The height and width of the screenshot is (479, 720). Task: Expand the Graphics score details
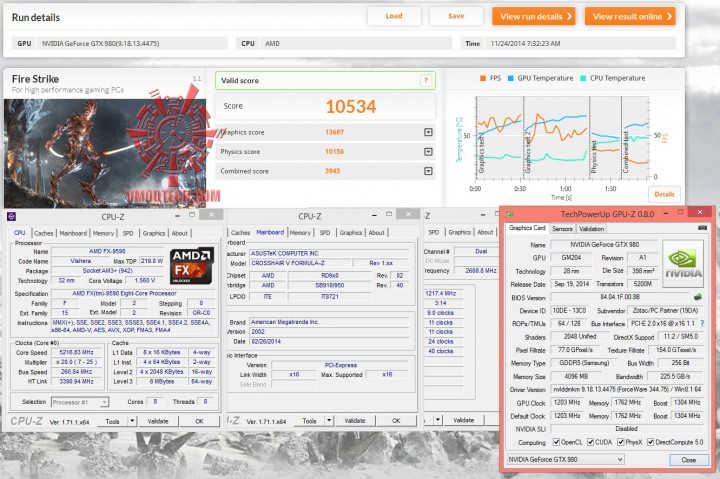(428, 132)
